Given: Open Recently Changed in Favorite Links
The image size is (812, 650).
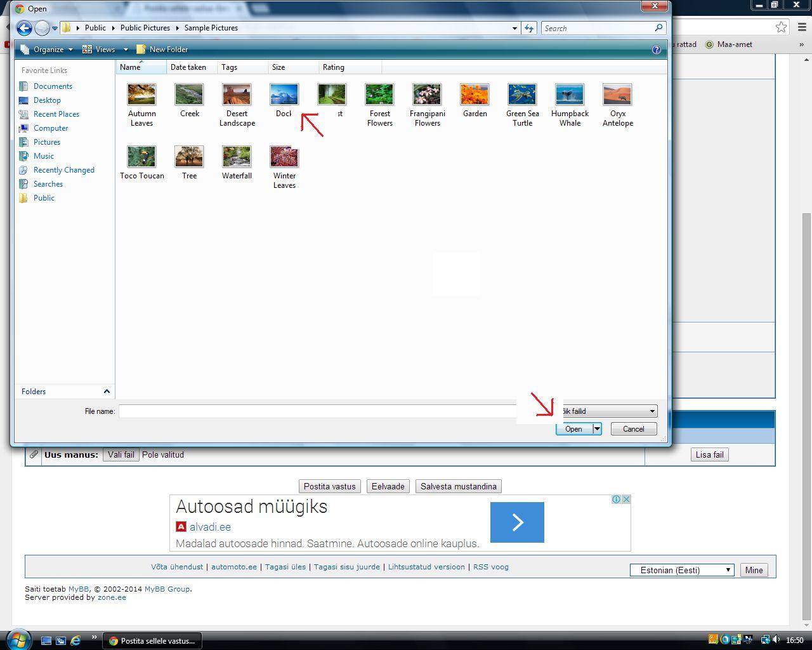Looking at the screenshot, I should tap(63, 170).
